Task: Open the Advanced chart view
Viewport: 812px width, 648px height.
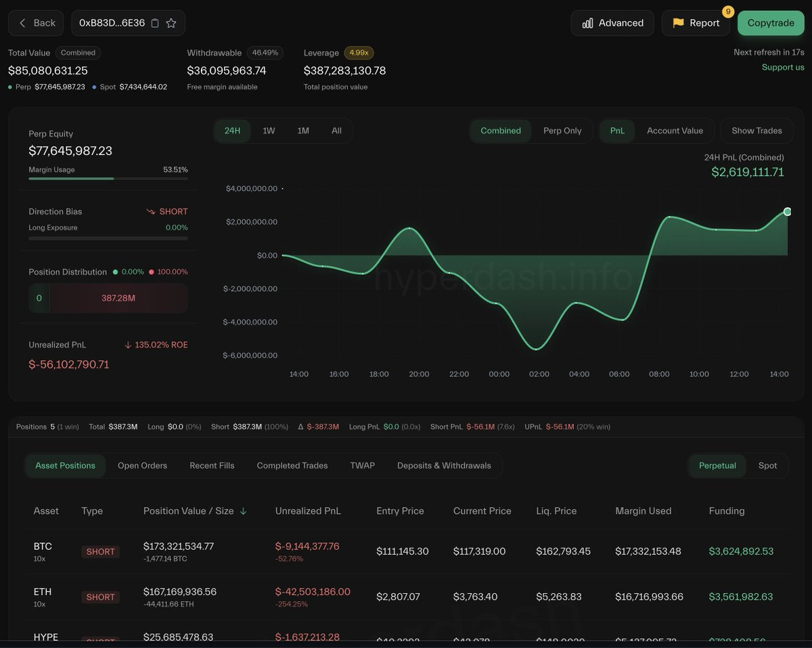Action: coord(612,23)
